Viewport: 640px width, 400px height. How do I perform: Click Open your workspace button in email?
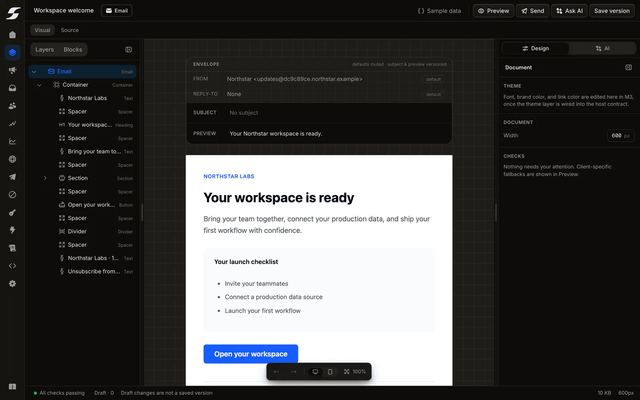(251, 354)
